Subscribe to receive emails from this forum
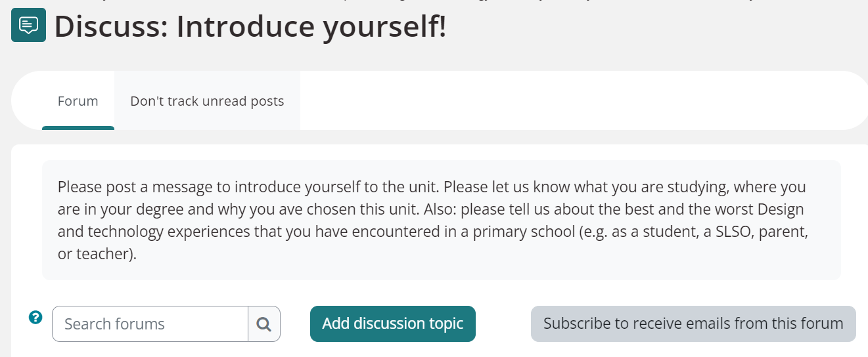Screen dimensions: 868x357 tap(693, 324)
